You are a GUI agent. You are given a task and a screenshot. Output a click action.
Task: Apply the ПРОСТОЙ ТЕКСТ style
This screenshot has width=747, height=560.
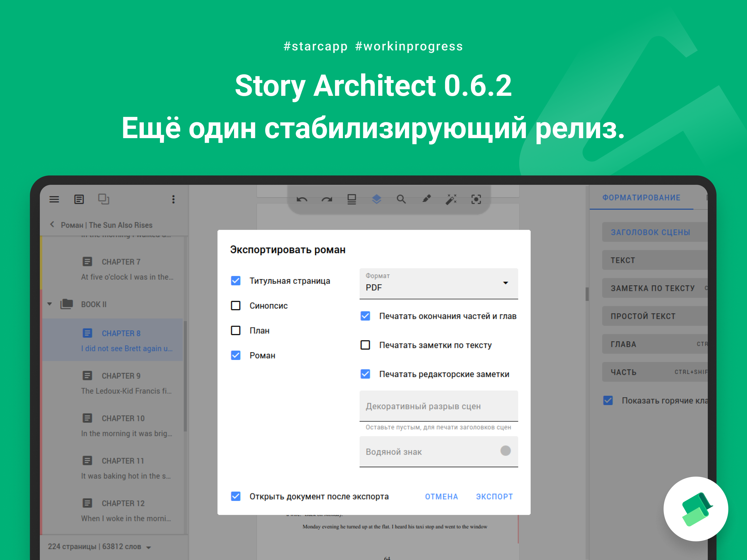655,316
